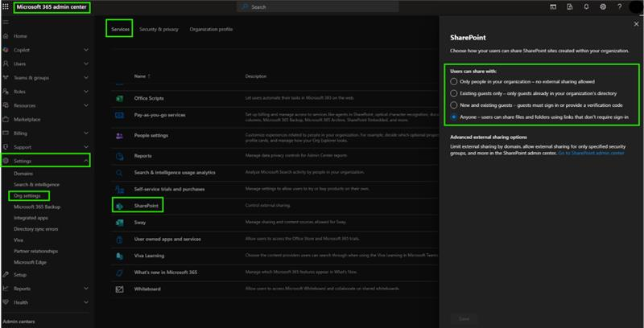Viewport: 644px width, 328px height.
Task: Click the SharePoint service icon
Action: click(x=119, y=206)
